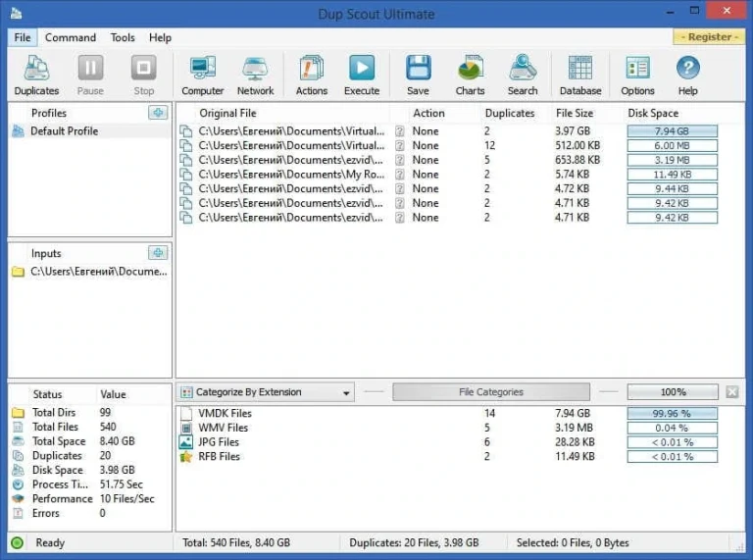Sort by Disk Space column header
The width and height of the screenshot is (753, 560).
(x=653, y=114)
